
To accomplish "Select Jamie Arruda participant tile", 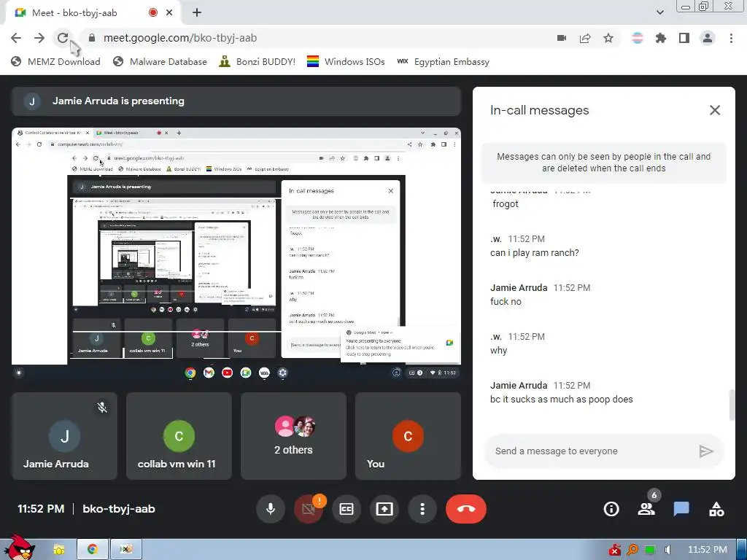I will click(64, 436).
